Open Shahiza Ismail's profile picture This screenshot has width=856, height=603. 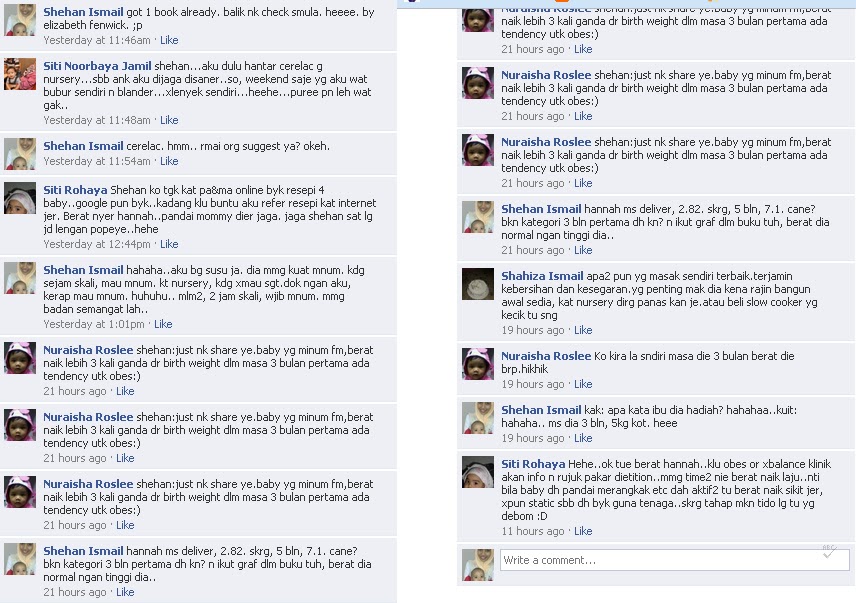point(478,284)
